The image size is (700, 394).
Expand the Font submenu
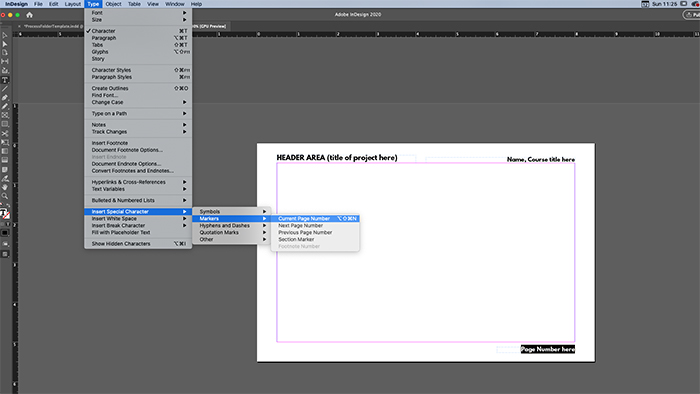(x=138, y=13)
